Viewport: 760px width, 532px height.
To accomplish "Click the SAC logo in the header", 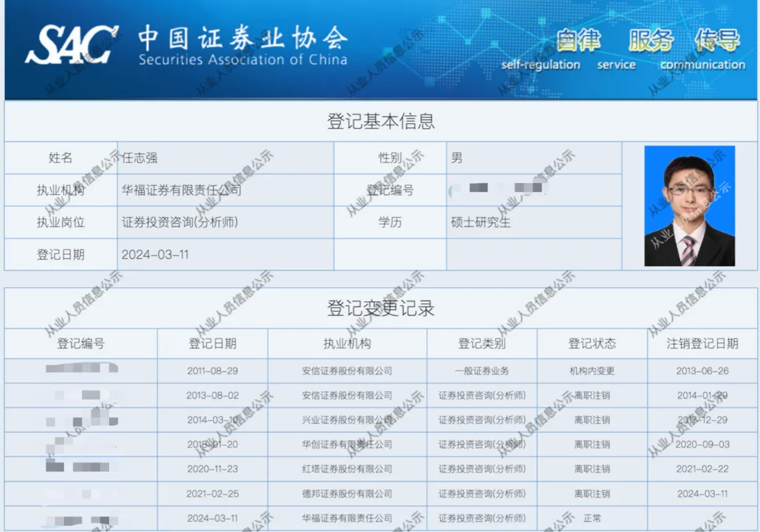I will pyautogui.click(x=72, y=44).
